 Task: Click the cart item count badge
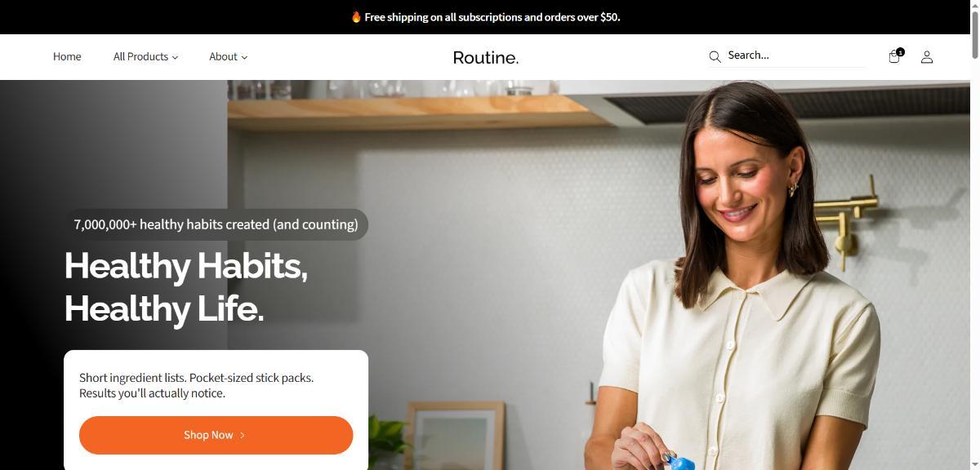point(900,51)
